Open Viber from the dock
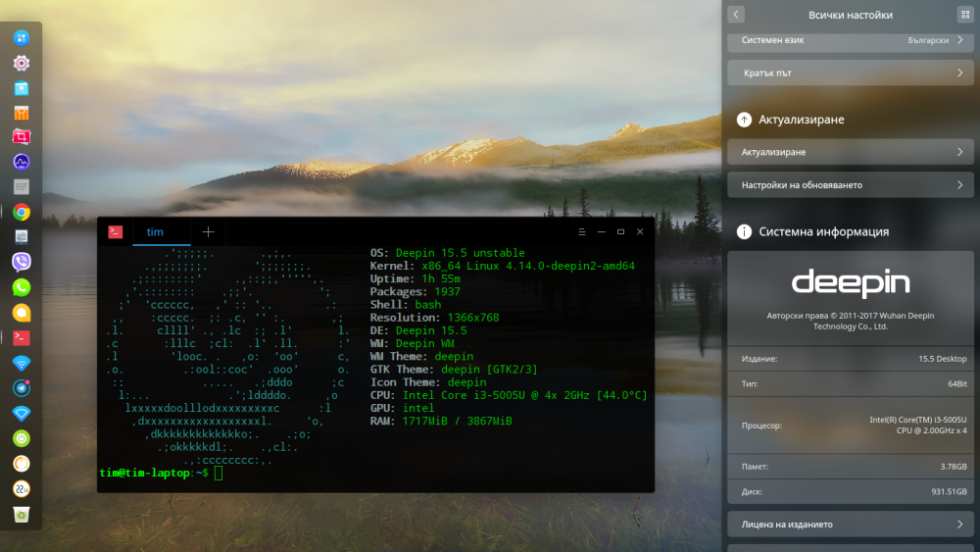 pyautogui.click(x=22, y=262)
